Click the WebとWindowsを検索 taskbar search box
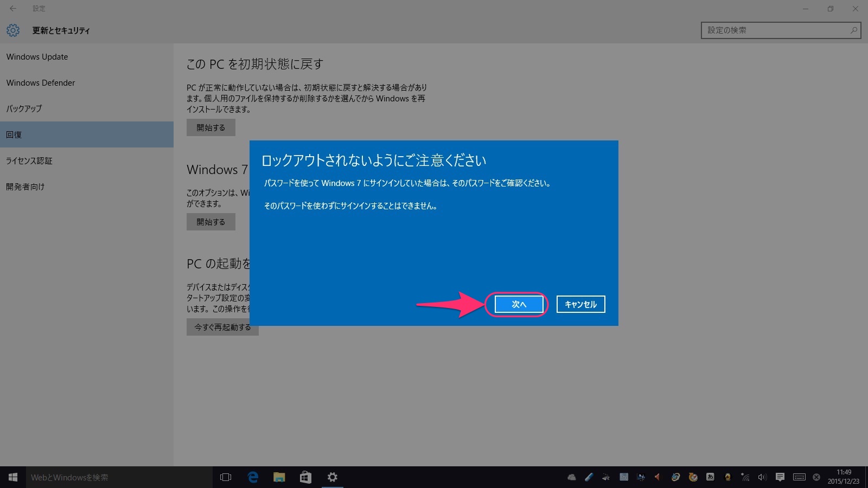The image size is (868, 488). (x=119, y=477)
